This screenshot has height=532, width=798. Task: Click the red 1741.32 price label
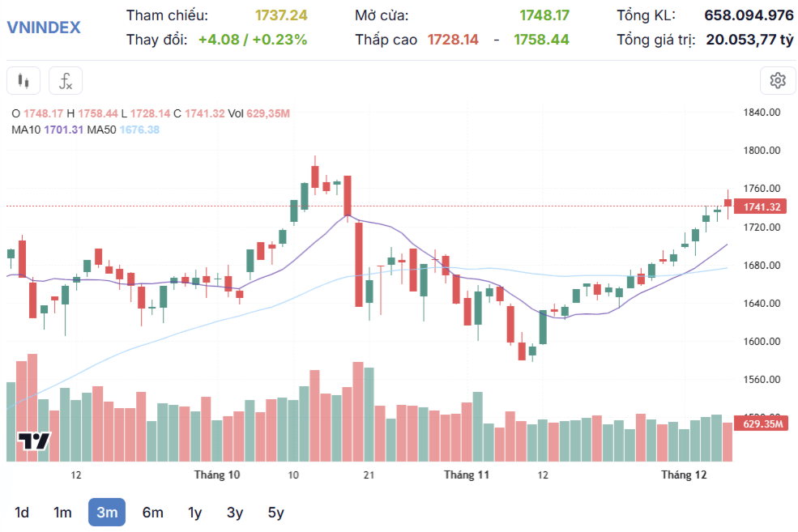click(x=761, y=206)
